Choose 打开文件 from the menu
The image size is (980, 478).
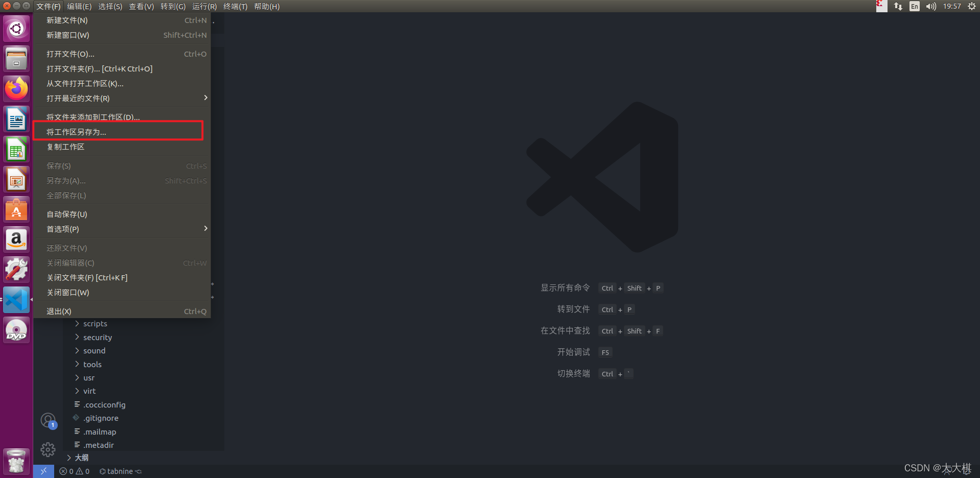(x=122, y=54)
